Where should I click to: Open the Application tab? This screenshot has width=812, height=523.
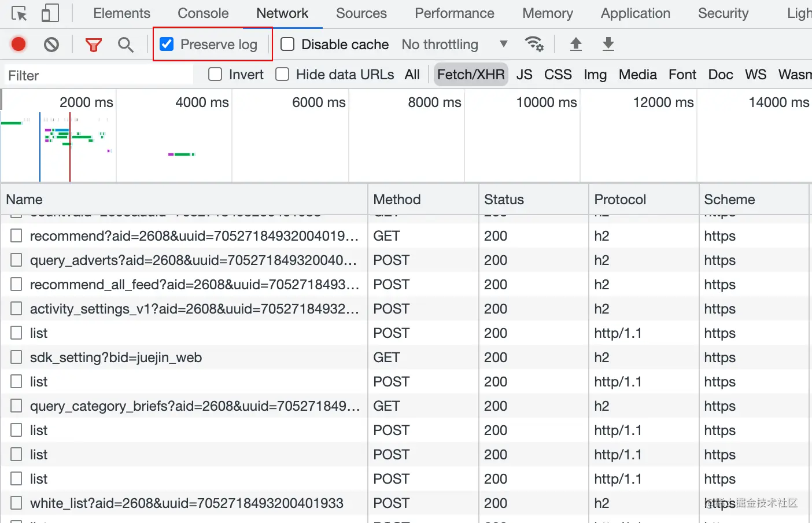coord(635,13)
